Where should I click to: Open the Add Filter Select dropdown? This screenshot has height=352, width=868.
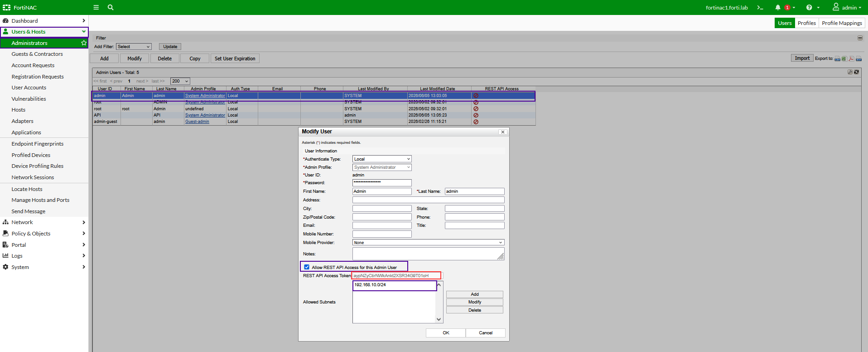click(134, 47)
